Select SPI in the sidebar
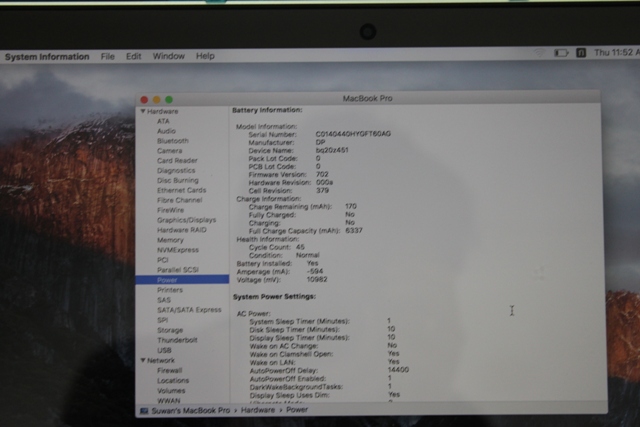The width and height of the screenshot is (640, 427). 162,320
